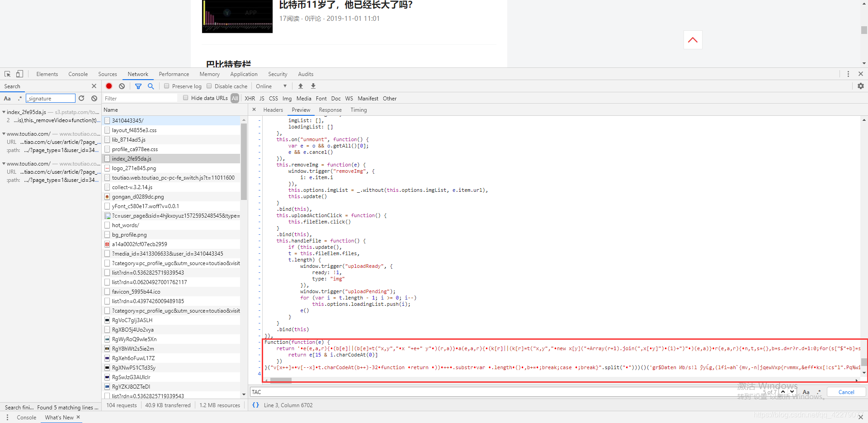868x423 pixels.
Task: Select the index_2fe95da.js request in list
Action: pos(172,158)
